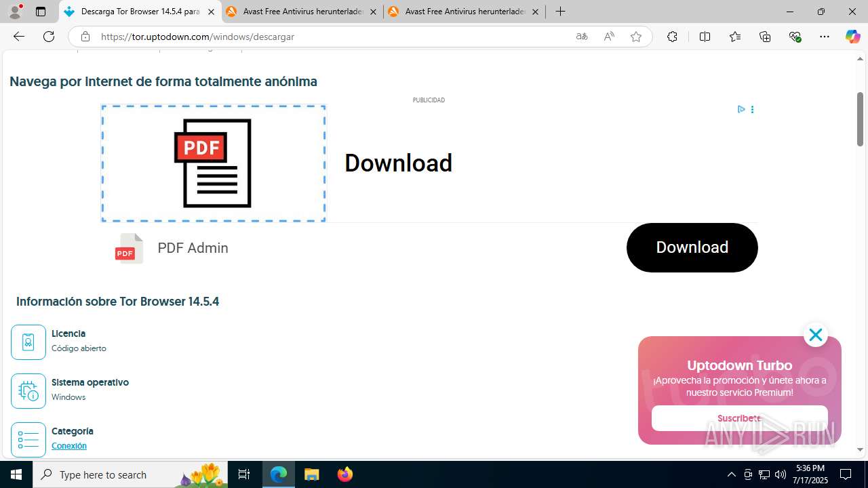Click the Licencia certificate icon

click(28, 342)
